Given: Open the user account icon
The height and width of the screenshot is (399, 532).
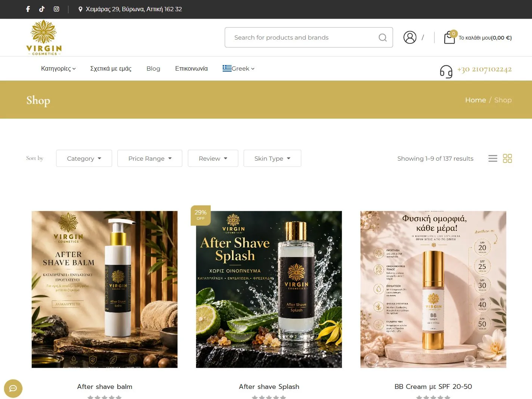Looking at the screenshot, I should (410, 37).
